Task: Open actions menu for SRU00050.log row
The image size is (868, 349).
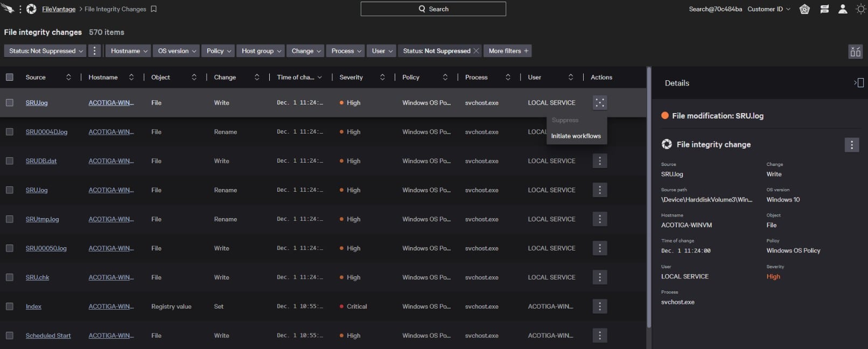Action: pos(600,248)
